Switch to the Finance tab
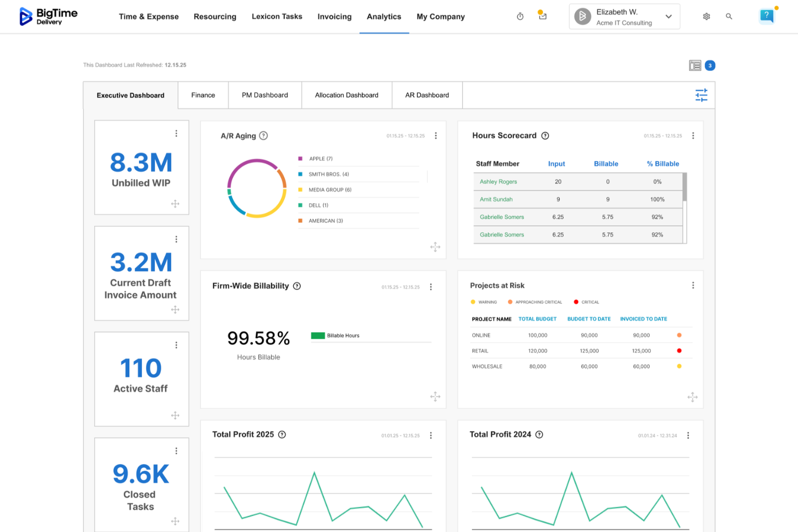This screenshot has height=532, width=798. [x=203, y=95]
